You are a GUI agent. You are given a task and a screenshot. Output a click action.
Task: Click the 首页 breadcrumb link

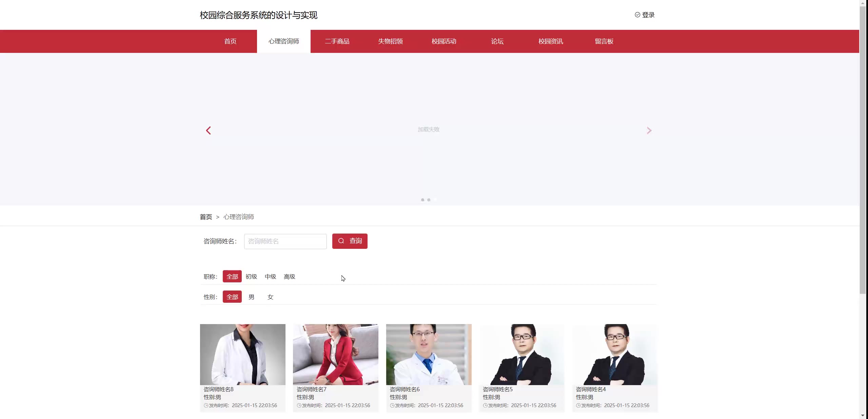click(x=206, y=217)
